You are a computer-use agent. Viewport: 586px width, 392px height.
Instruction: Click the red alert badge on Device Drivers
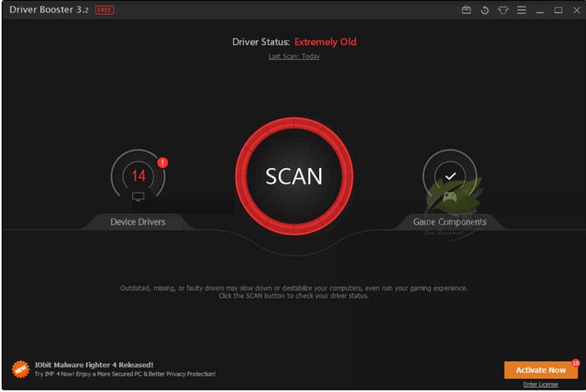pos(162,162)
